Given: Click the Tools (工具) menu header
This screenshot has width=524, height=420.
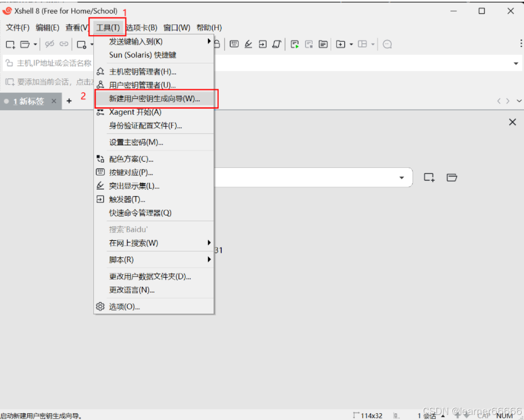Looking at the screenshot, I should click(107, 28).
